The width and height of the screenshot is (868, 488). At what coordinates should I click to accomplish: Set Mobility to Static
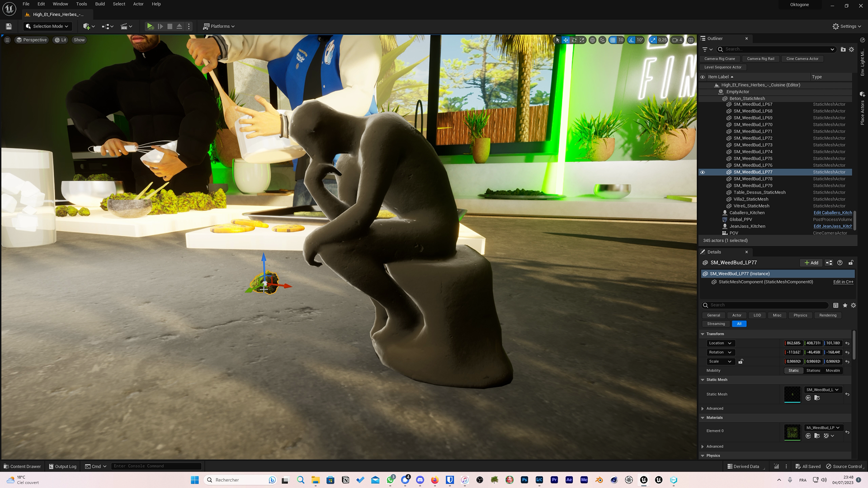click(x=793, y=371)
